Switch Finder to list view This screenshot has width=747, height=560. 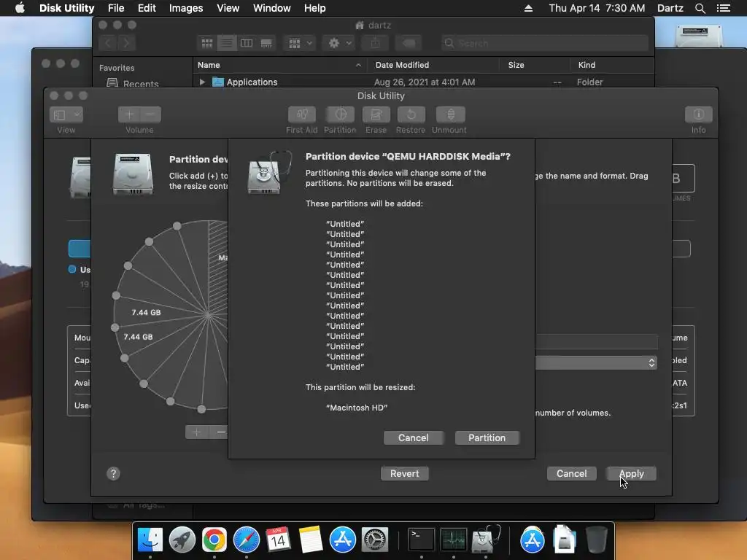(227, 43)
